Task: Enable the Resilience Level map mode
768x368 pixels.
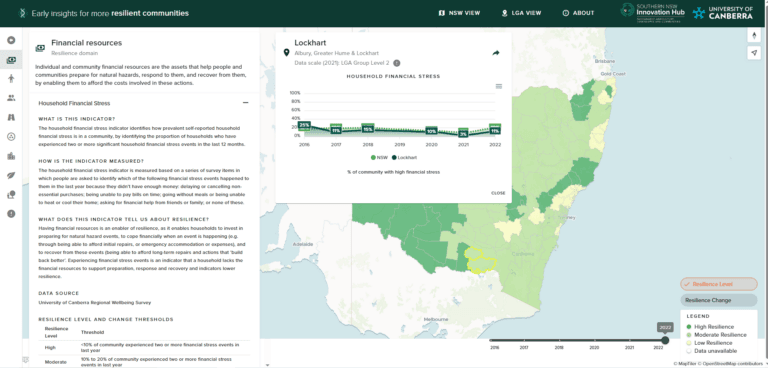Action: (x=719, y=284)
